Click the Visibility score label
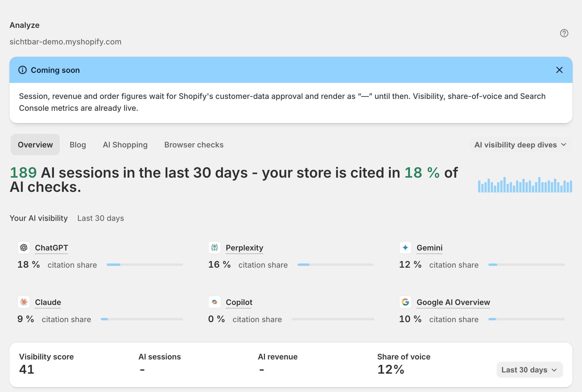This screenshot has width=582, height=392. click(47, 357)
